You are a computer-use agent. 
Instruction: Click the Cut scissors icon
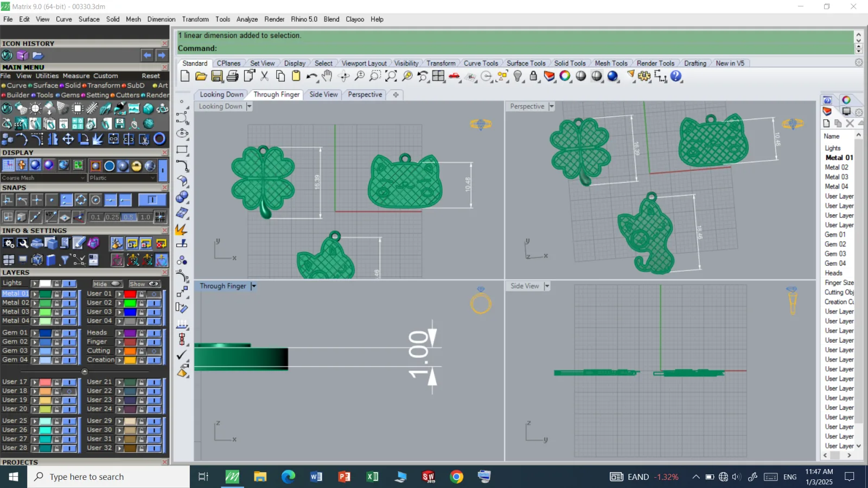click(265, 76)
